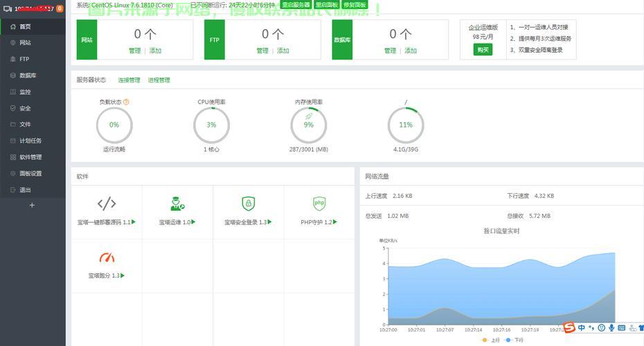Click the computer screen icon atop the sidebar
644x346 pixels.
[8, 8]
